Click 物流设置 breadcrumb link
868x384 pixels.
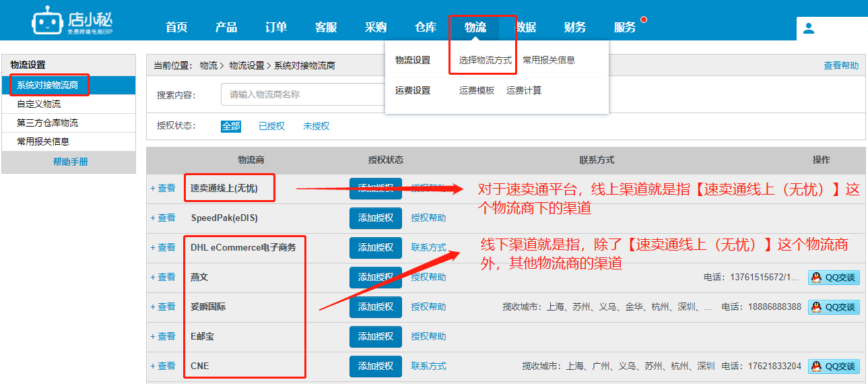246,65
